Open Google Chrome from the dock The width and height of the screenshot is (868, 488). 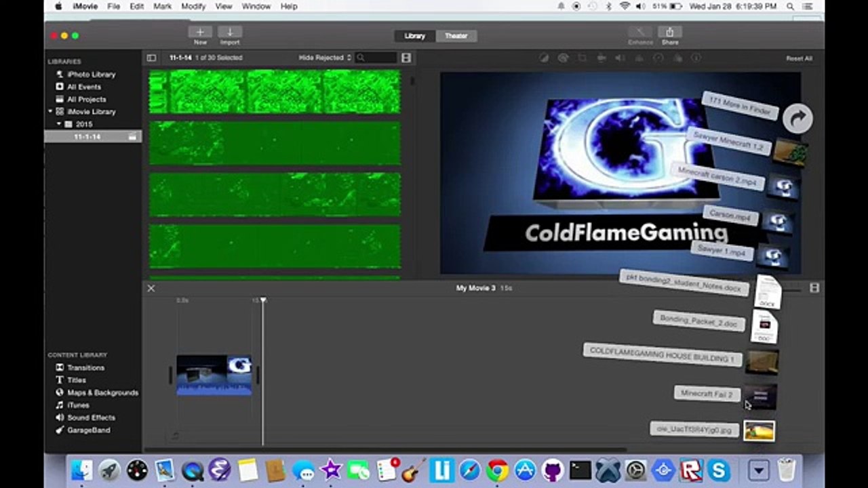[497, 470]
